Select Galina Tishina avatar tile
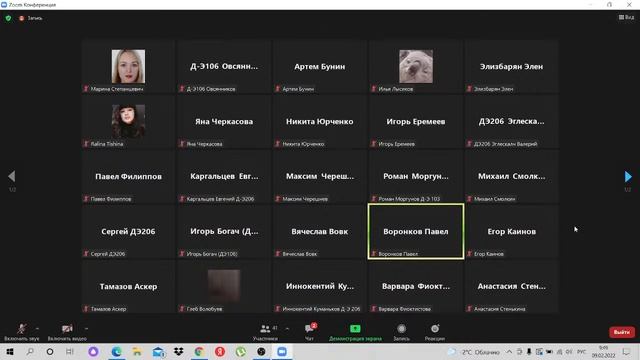This screenshot has width=640, height=360. click(128, 122)
